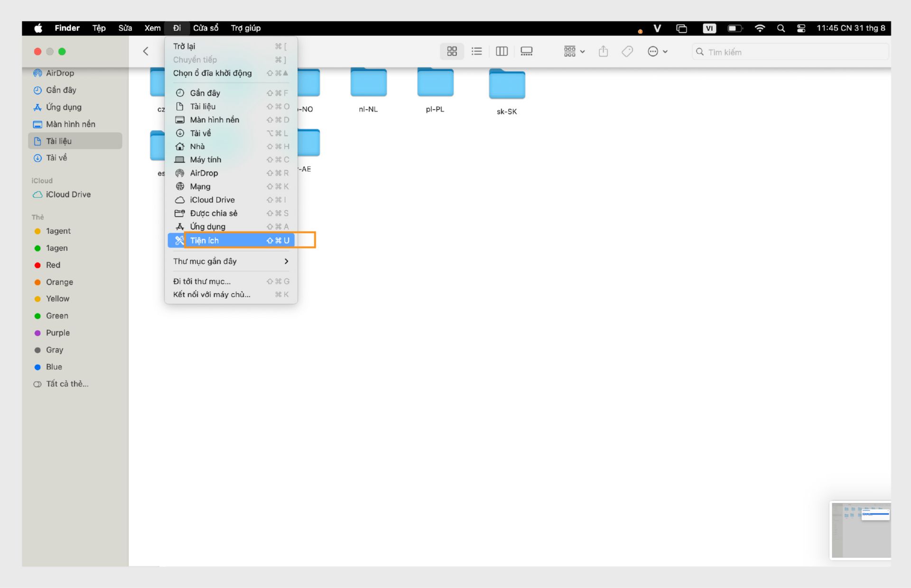Screen dimensions: 911x588
Task: Switch Finder to column view
Action: click(x=502, y=52)
